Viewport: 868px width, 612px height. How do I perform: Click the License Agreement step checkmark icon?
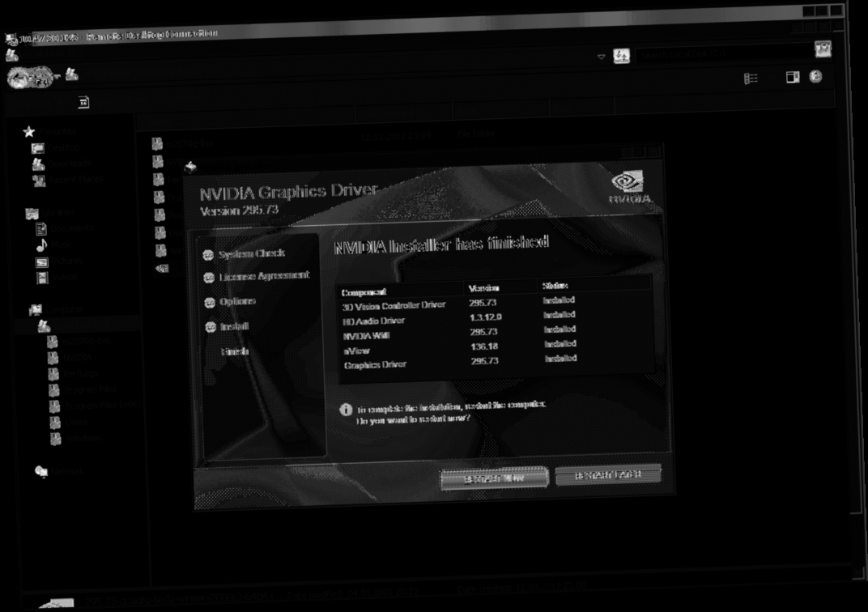(209, 278)
